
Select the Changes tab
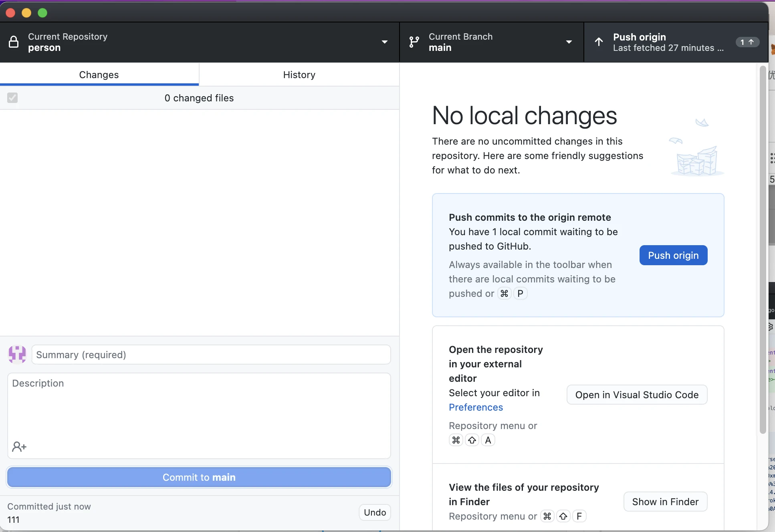(x=99, y=75)
